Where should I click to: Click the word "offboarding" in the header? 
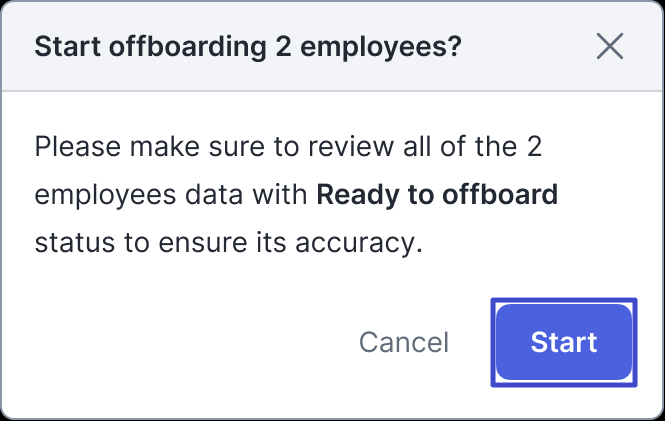tap(188, 47)
